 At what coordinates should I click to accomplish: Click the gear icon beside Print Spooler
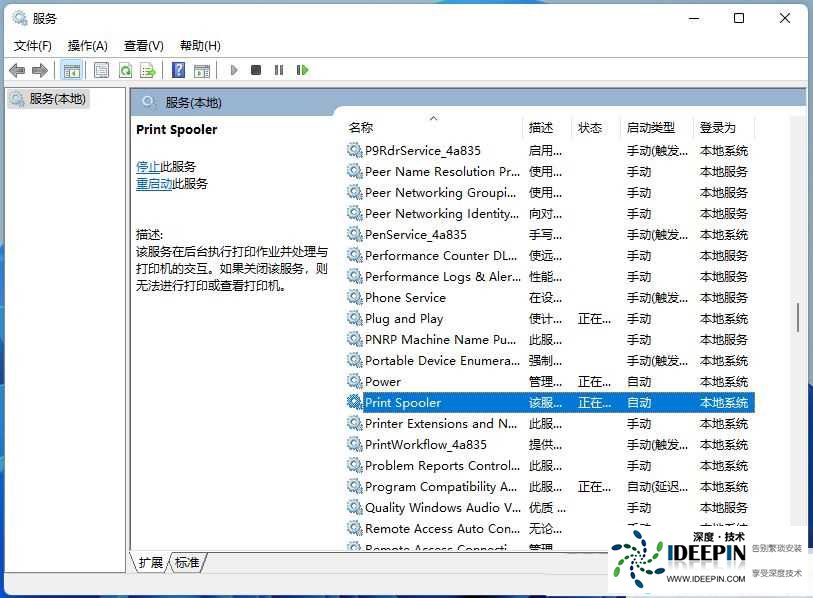click(x=355, y=402)
